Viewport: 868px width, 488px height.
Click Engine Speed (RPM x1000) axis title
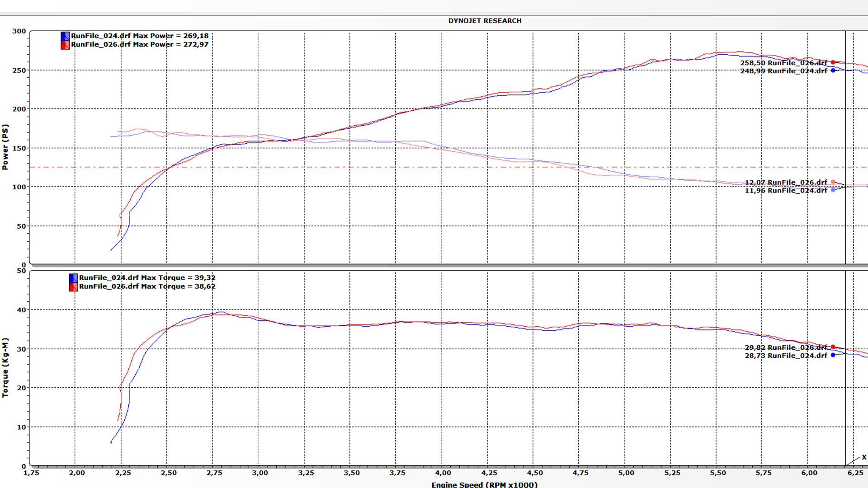click(x=484, y=484)
